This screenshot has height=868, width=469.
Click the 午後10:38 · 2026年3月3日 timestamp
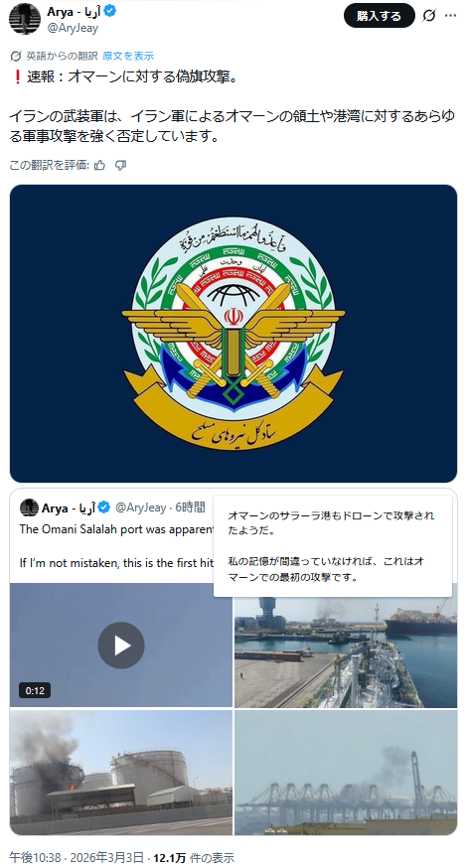[x=76, y=857]
